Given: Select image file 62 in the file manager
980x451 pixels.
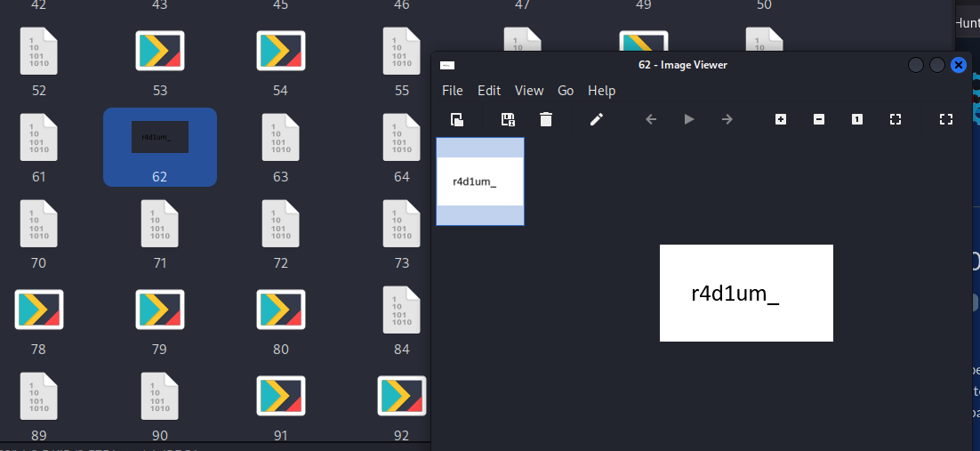Looking at the screenshot, I should tap(160, 147).
